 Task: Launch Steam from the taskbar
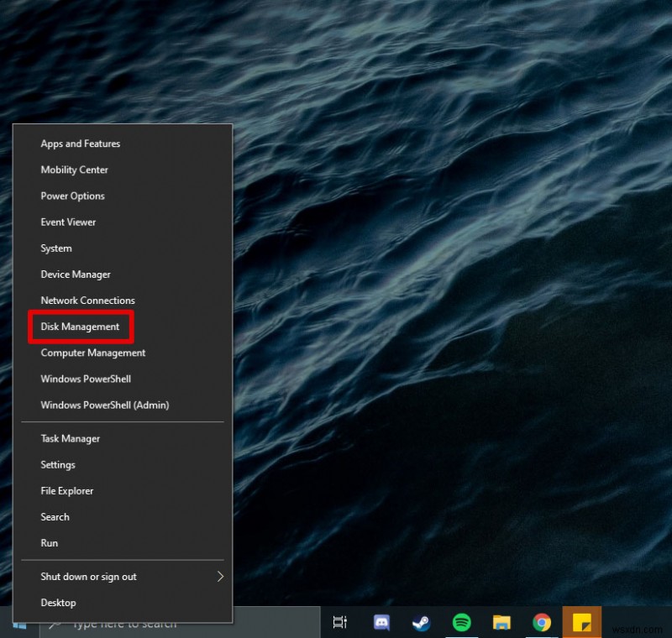coord(421,623)
